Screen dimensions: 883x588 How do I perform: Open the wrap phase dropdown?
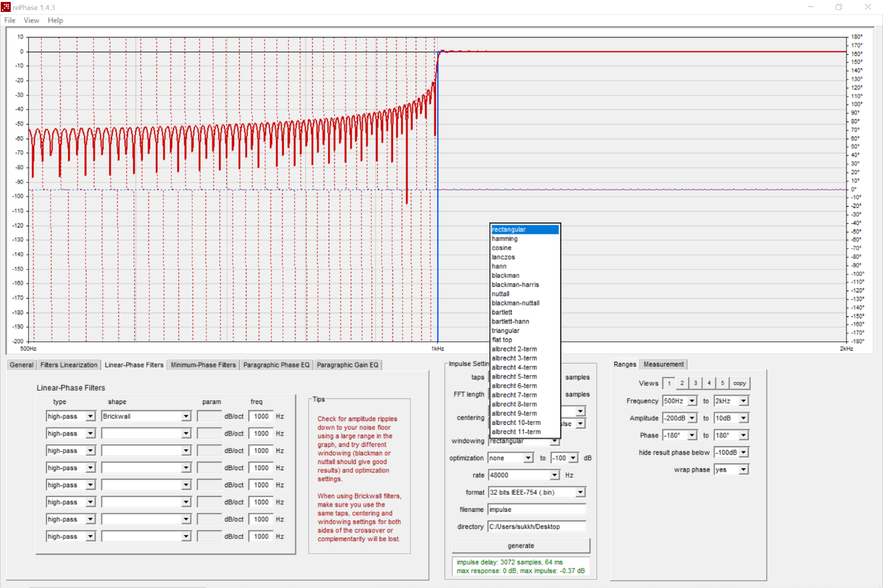(x=744, y=470)
